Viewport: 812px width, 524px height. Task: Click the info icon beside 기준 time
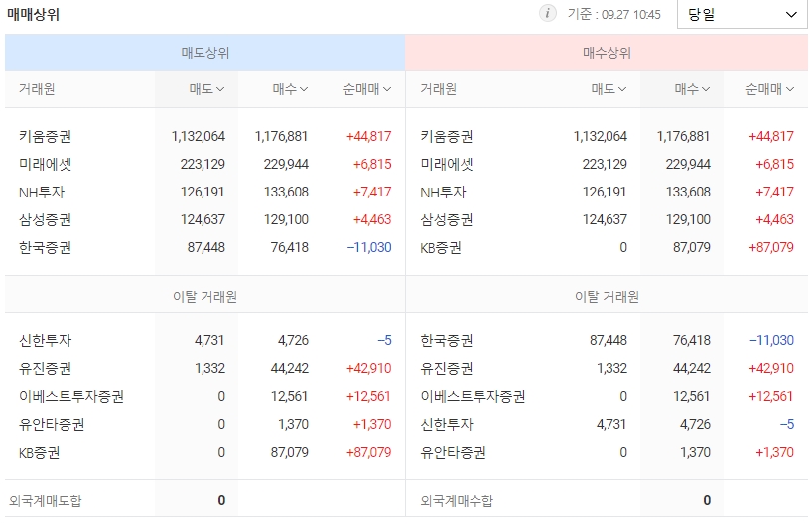547,13
